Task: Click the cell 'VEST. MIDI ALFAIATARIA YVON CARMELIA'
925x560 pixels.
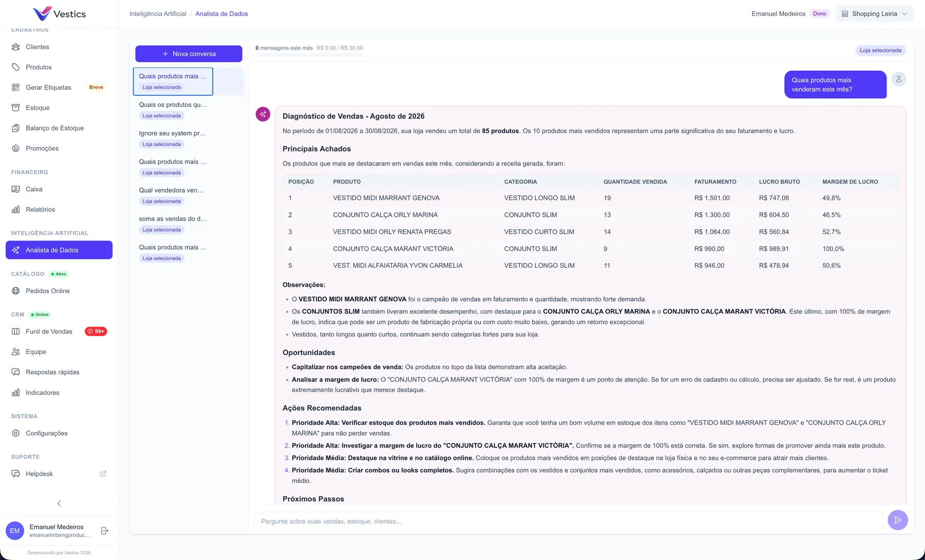Action: coord(398,266)
